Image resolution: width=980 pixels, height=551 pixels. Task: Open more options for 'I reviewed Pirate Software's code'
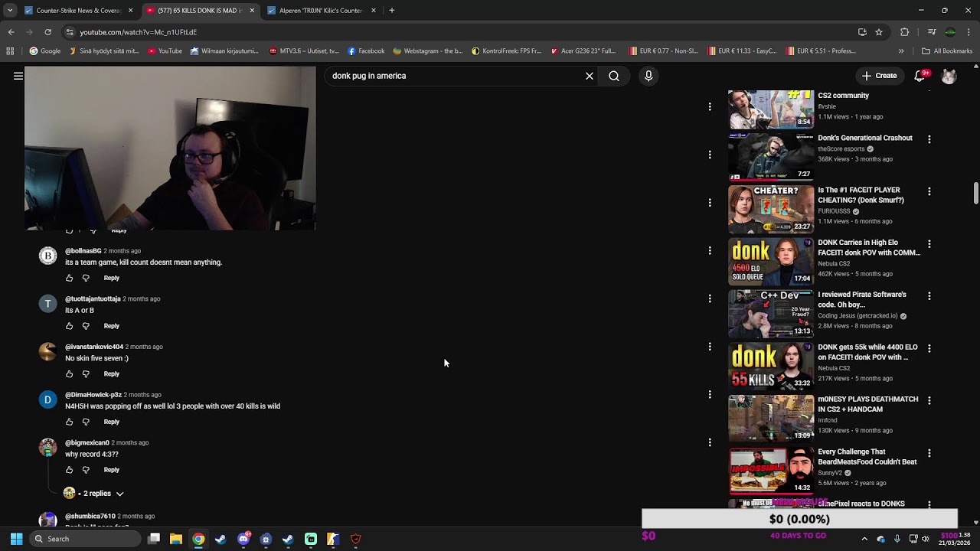pyautogui.click(x=929, y=295)
